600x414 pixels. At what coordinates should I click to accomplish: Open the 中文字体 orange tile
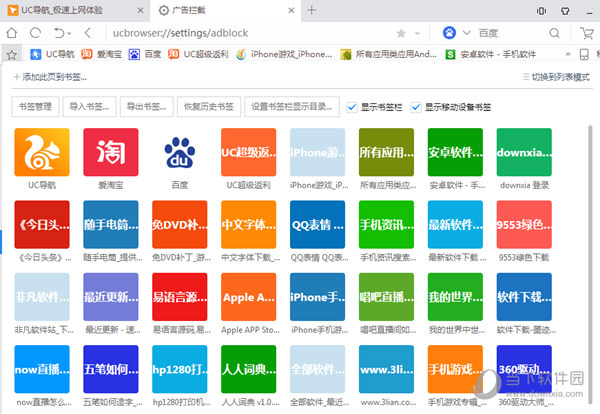(249, 225)
